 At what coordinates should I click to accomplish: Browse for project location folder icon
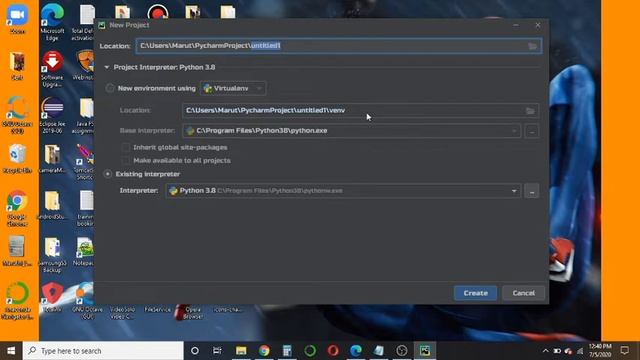click(x=532, y=46)
